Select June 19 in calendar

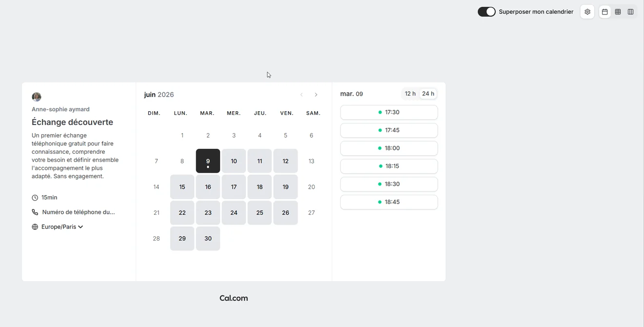tap(285, 187)
